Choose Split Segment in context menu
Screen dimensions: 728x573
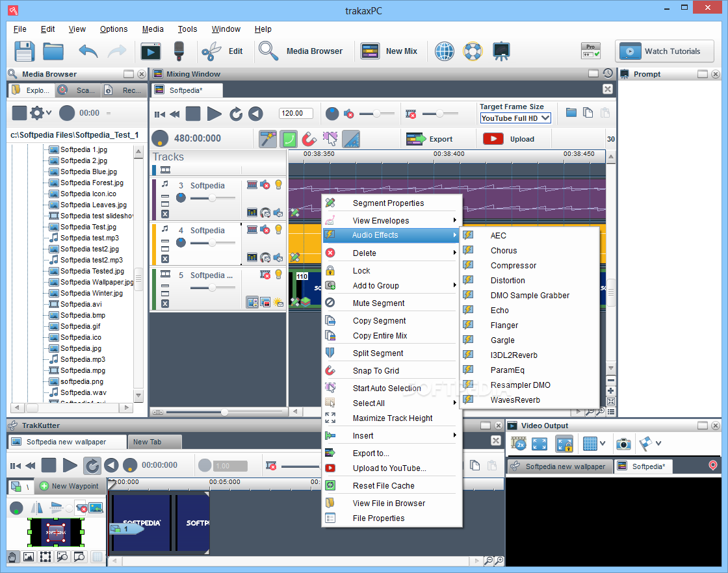click(393, 353)
